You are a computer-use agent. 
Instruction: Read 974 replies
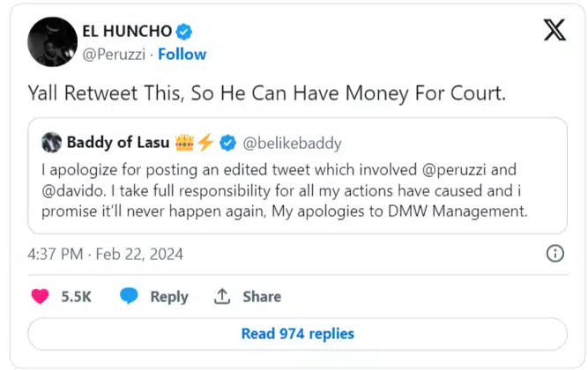coord(297,334)
